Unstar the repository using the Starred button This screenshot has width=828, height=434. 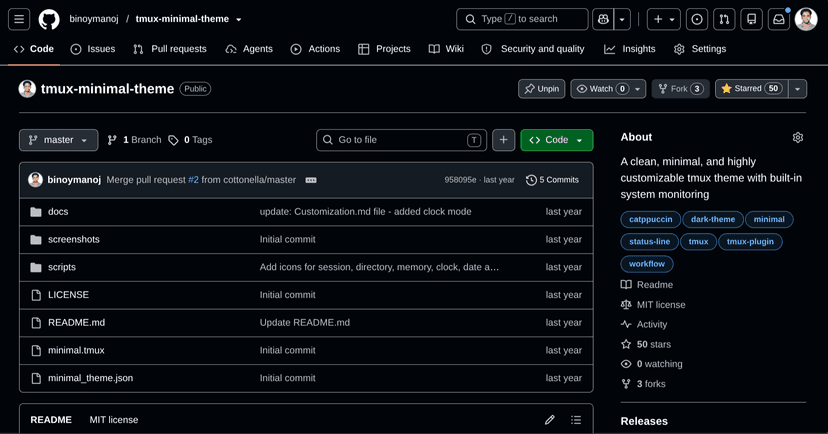click(752, 89)
